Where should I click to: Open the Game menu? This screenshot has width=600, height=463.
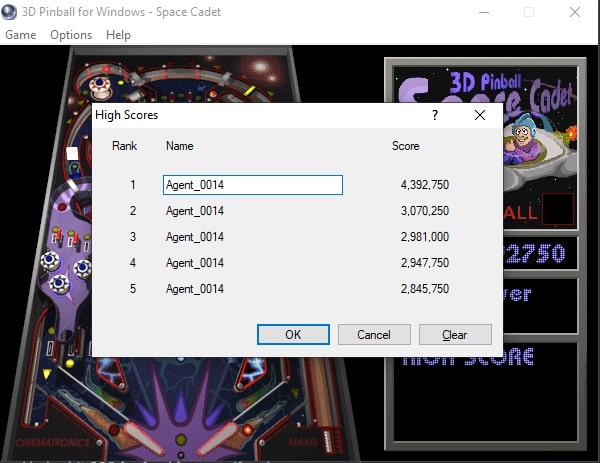pos(21,35)
